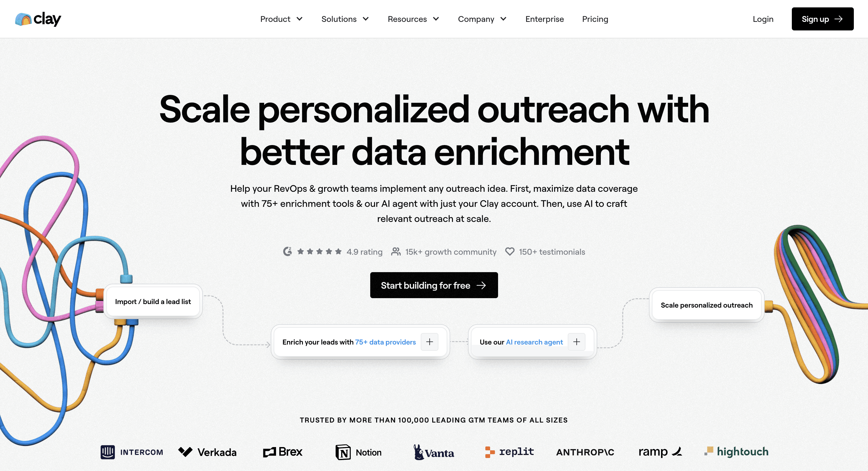Click Start building for free button
868x471 pixels.
tap(433, 285)
